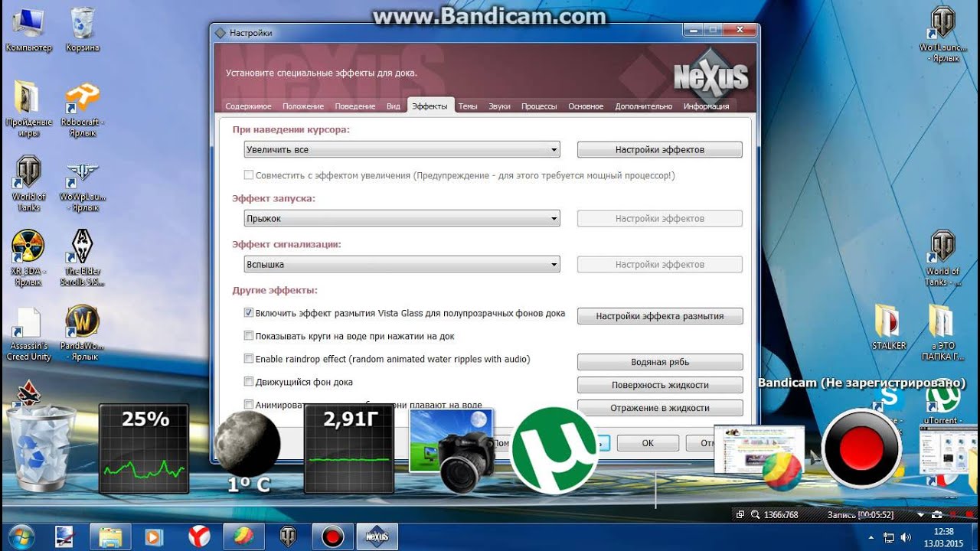Select the Assassin's Creed Unity file icon

28,333
